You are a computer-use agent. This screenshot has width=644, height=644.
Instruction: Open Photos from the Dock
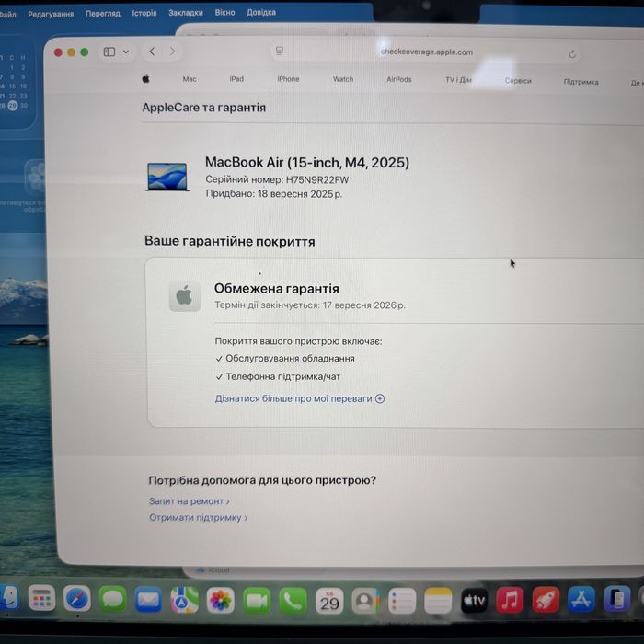[221, 601]
